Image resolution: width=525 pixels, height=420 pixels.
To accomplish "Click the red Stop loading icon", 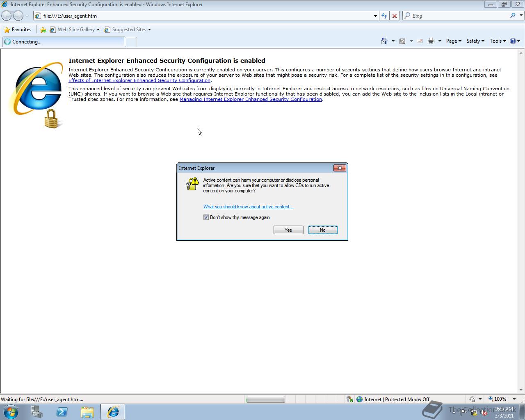I will [395, 16].
